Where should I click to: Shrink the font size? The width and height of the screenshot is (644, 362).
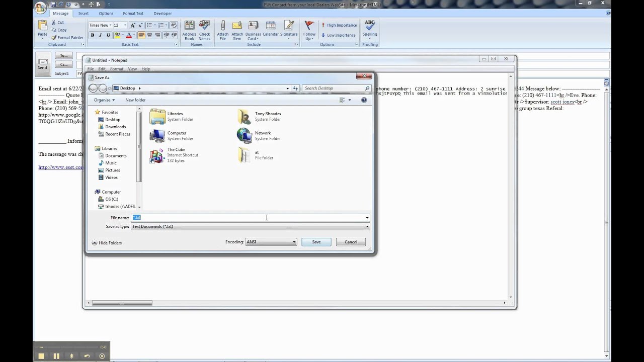click(x=140, y=25)
